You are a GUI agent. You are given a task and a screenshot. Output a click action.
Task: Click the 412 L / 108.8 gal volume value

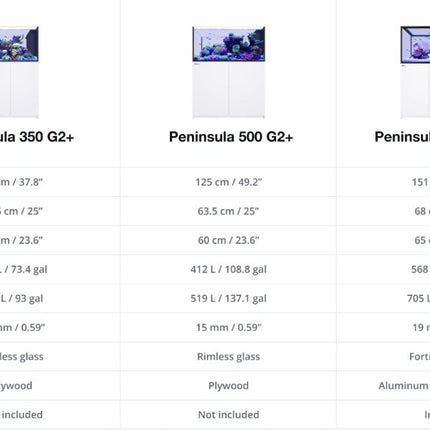tap(228, 269)
